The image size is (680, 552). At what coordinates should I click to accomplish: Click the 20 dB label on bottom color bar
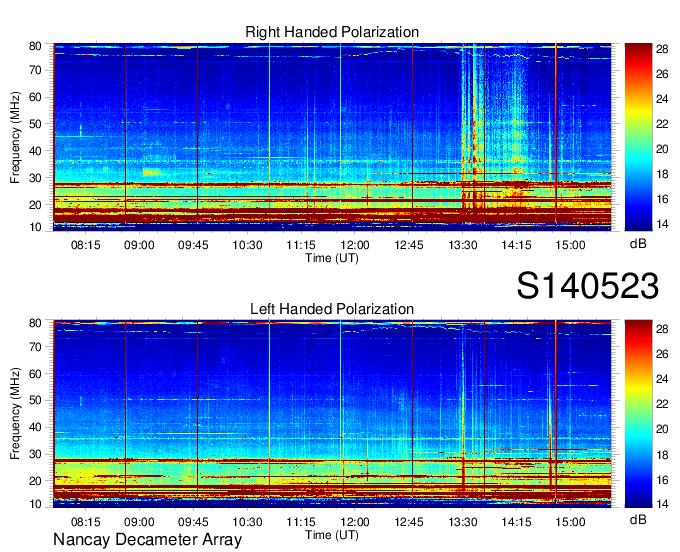(x=662, y=429)
